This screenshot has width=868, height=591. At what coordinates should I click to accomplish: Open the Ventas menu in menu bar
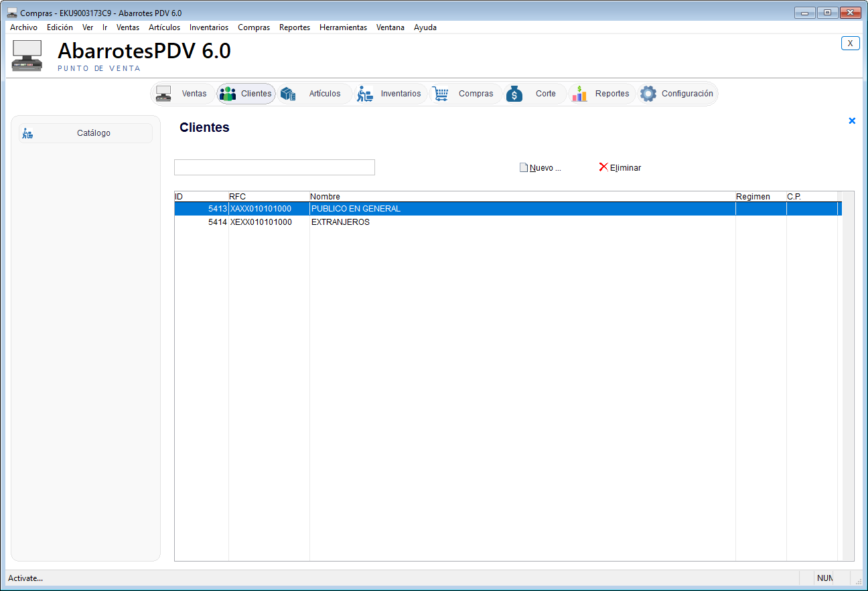point(128,27)
